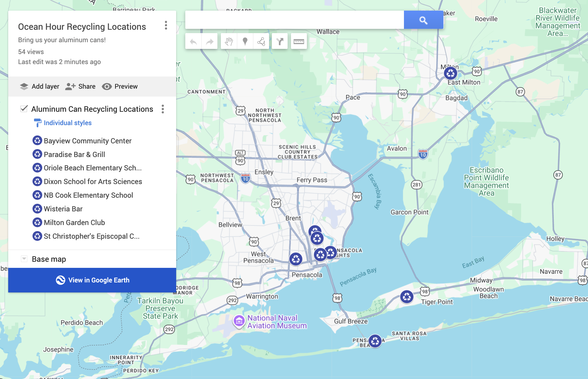
Task: Click the National Naval Aviation Museum pin
Action: tap(239, 321)
